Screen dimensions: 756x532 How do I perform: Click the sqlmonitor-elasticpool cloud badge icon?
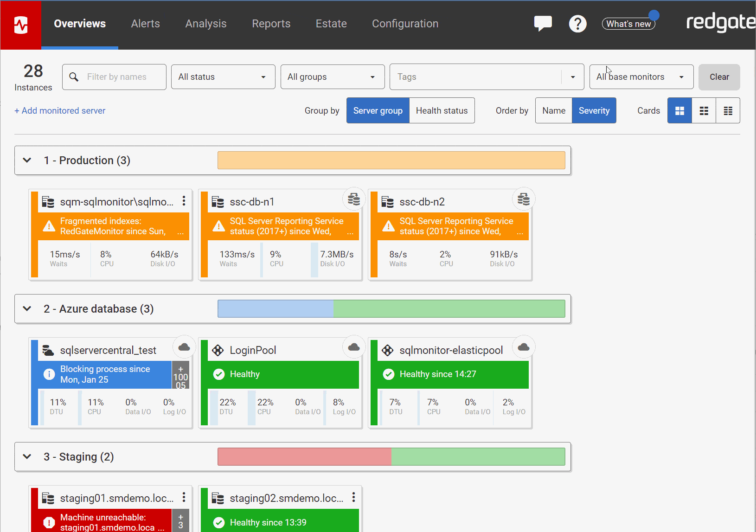click(x=524, y=347)
